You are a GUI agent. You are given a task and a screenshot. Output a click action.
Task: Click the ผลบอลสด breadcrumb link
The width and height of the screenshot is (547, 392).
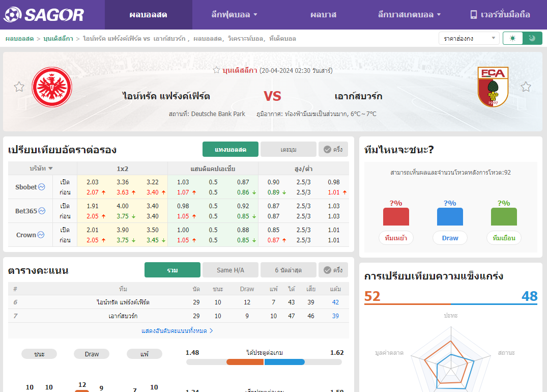[19, 38]
